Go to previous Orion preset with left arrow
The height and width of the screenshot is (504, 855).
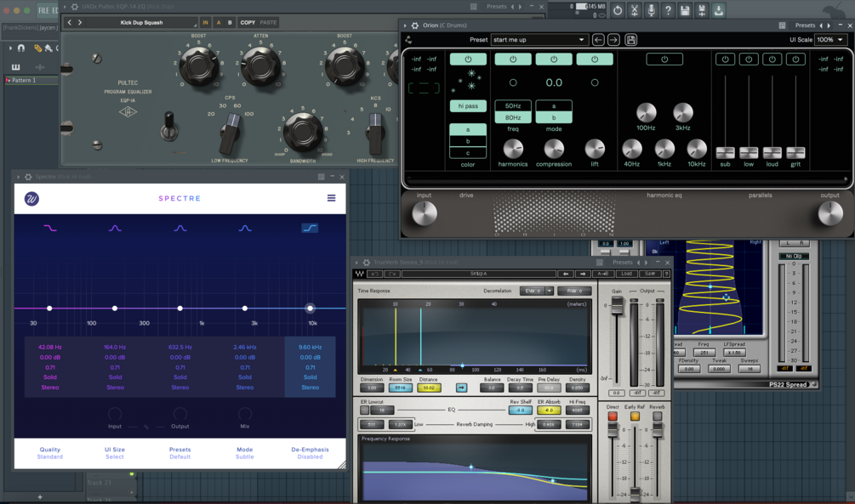tap(598, 40)
